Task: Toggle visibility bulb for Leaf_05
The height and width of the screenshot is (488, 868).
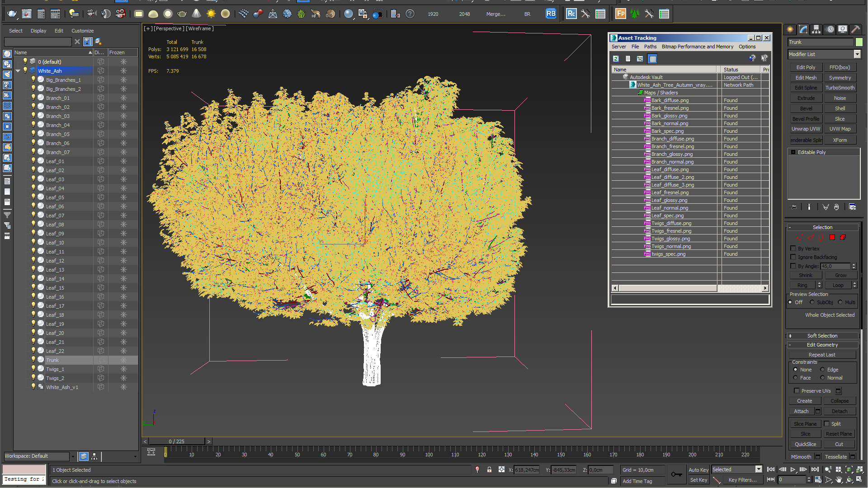Action: pos(33,197)
